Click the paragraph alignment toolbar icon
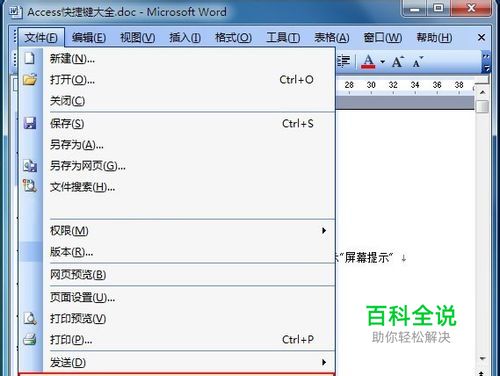The width and height of the screenshot is (500, 376). coord(343,62)
